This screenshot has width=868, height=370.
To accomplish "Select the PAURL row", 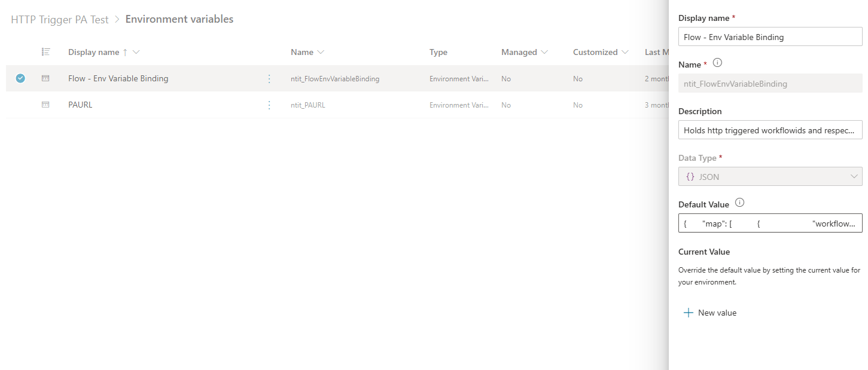I will click(x=20, y=105).
